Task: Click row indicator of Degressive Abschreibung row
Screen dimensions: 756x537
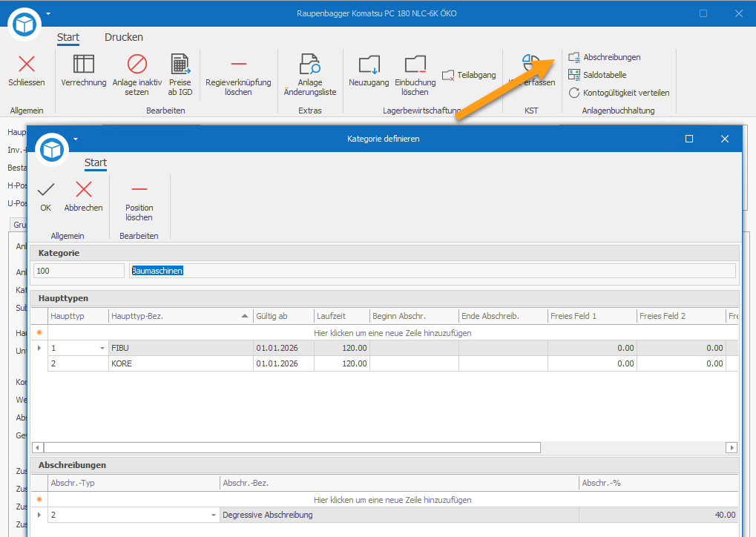Action: [39, 515]
